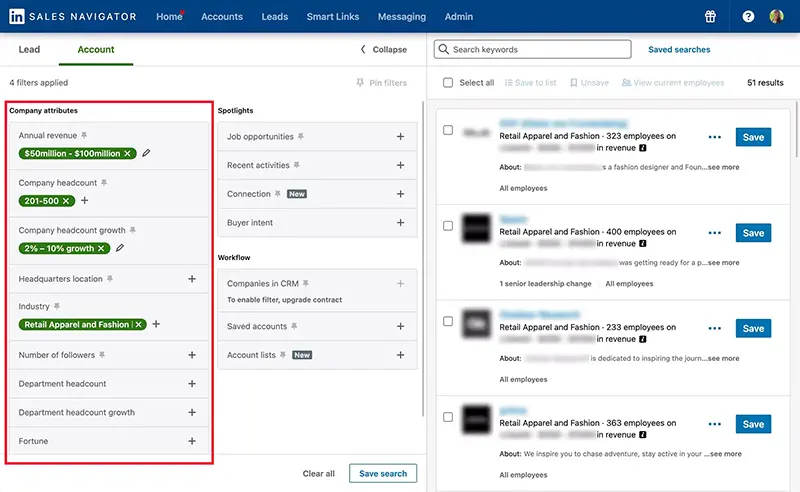Pin the Annual revenue filter
The image size is (800, 492).
(x=84, y=135)
